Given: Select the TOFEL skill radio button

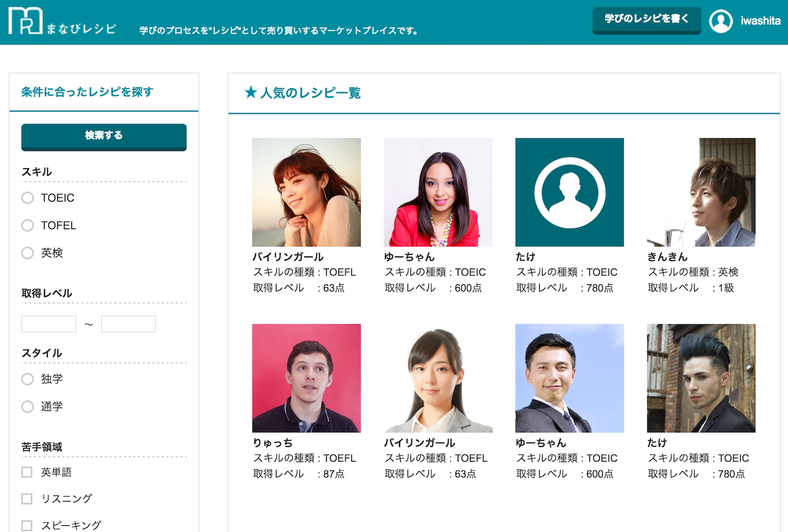Looking at the screenshot, I should 28,226.
